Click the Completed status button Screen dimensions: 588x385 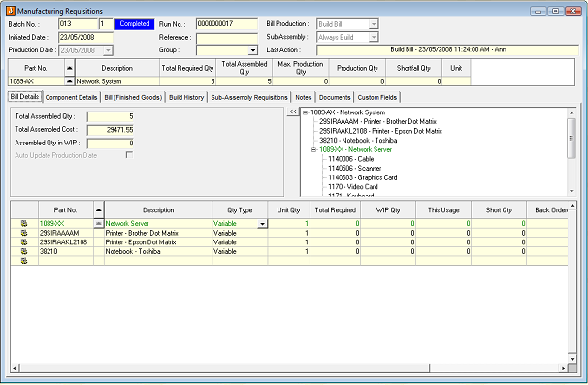135,24
